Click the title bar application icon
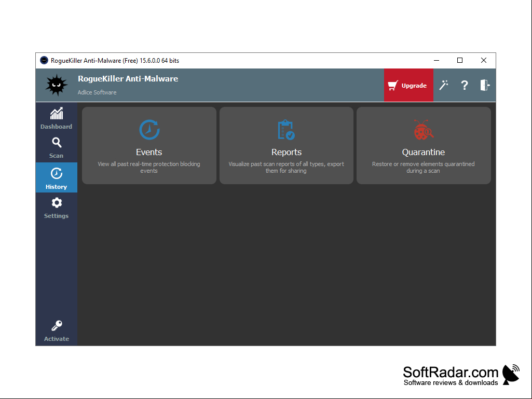This screenshot has height=399, width=532. pyautogui.click(x=44, y=60)
